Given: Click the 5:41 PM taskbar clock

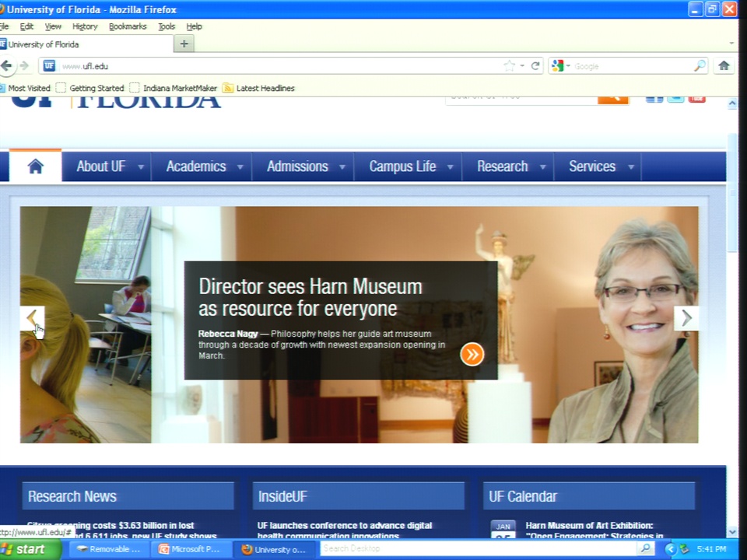Looking at the screenshot, I should click(x=711, y=549).
